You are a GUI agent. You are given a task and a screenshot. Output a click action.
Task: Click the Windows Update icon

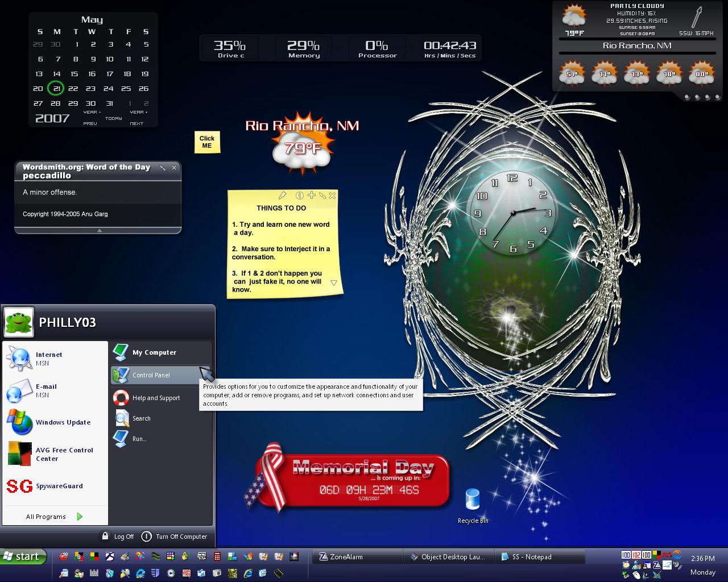(x=19, y=422)
